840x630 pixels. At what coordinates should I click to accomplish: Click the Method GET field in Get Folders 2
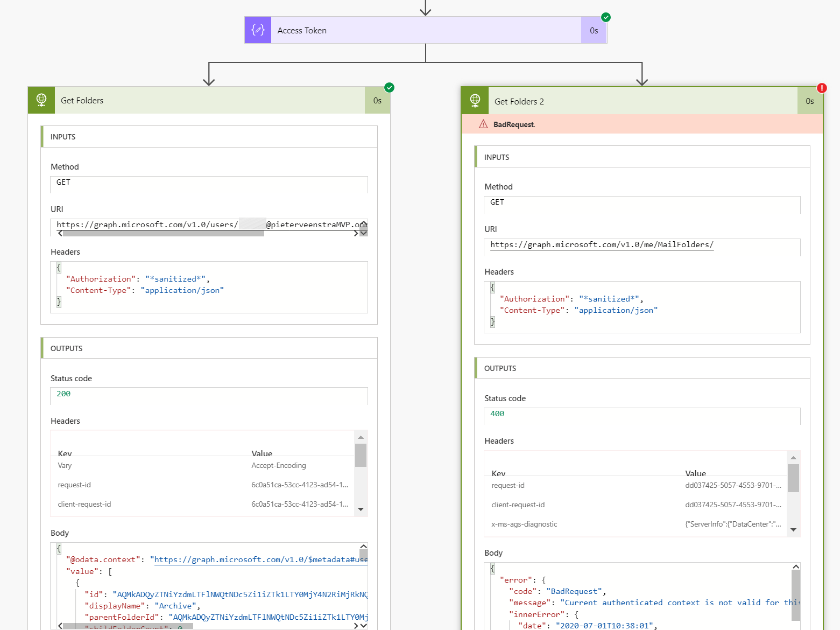pyautogui.click(x=642, y=204)
